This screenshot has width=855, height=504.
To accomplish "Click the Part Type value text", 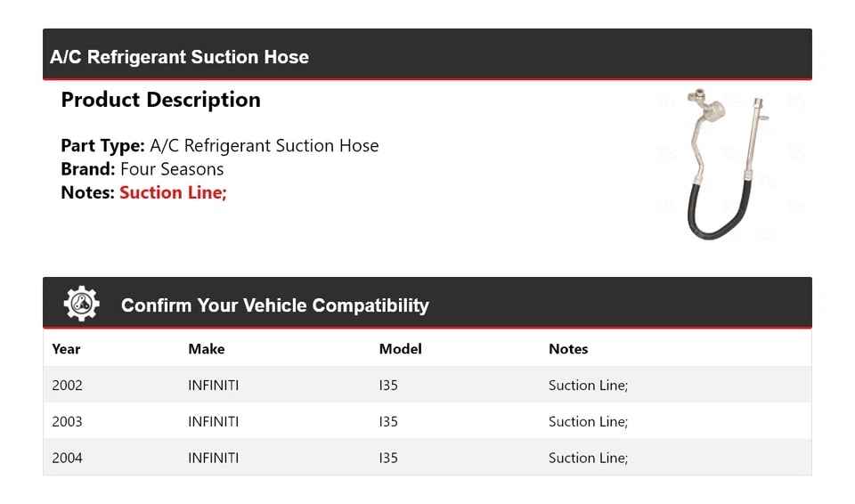I will (265, 146).
